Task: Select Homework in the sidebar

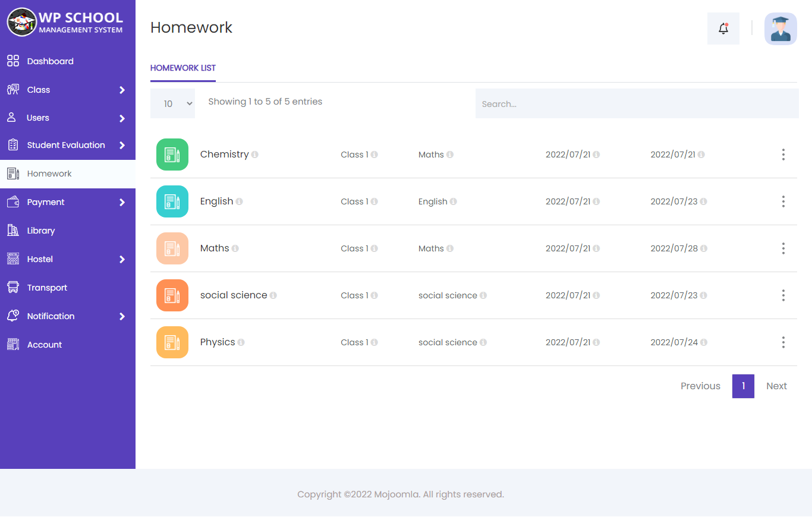Action: click(x=68, y=174)
